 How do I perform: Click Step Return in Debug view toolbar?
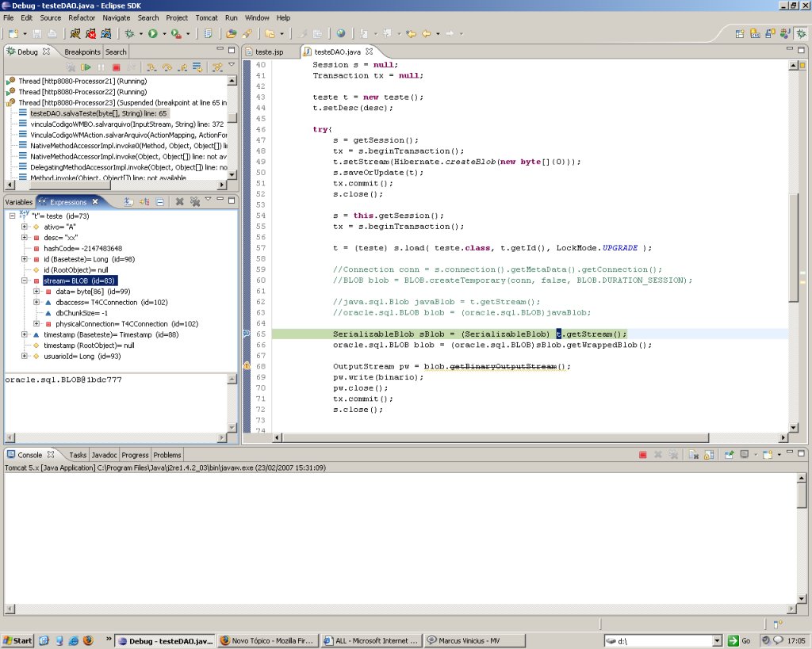(182, 67)
